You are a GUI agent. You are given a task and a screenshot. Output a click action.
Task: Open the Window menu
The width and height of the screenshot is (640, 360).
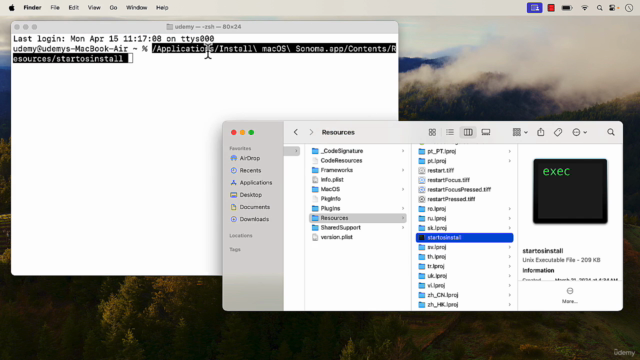[x=136, y=8]
